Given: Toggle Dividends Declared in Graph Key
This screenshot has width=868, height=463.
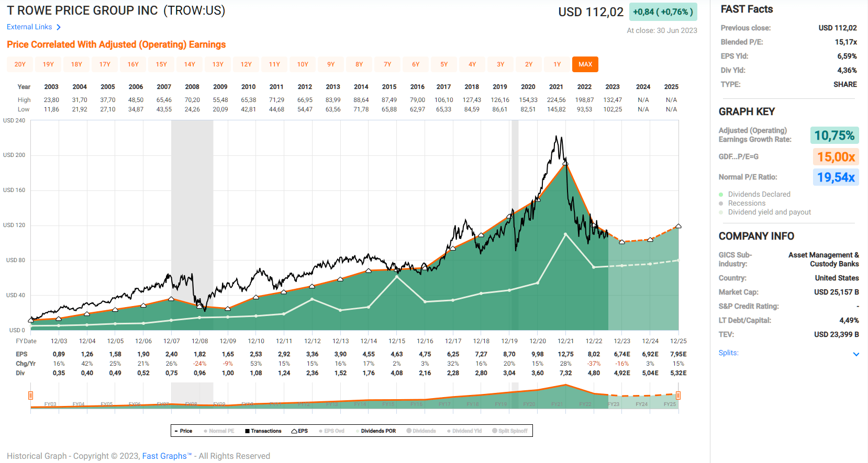Looking at the screenshot, I should 754,194.
